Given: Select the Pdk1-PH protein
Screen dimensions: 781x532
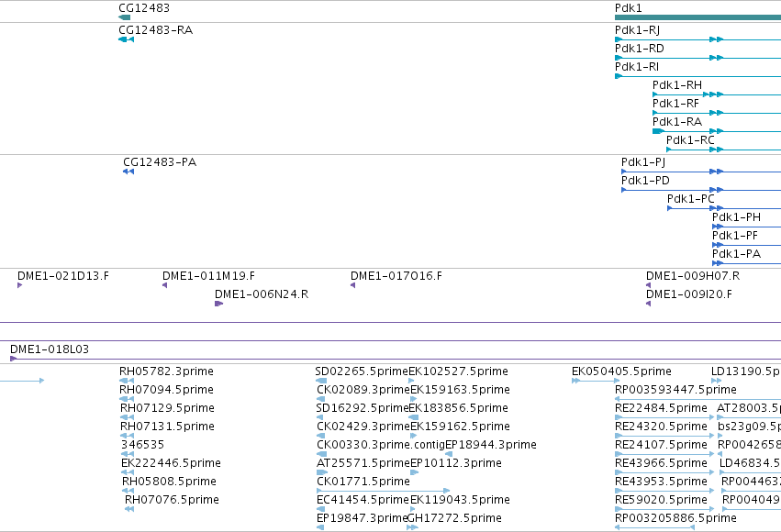Looking at the screenshot, I should [736, 217].
